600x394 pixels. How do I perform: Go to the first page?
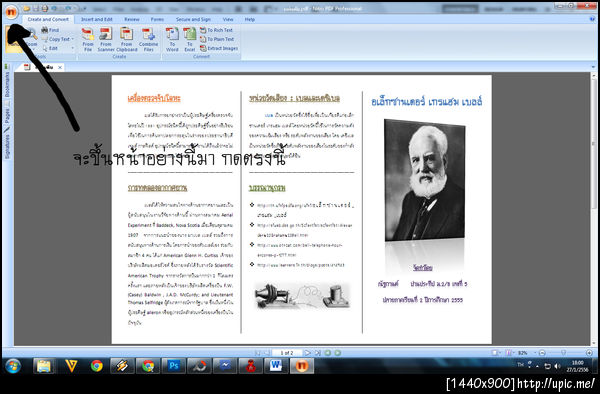click(258, 353)
